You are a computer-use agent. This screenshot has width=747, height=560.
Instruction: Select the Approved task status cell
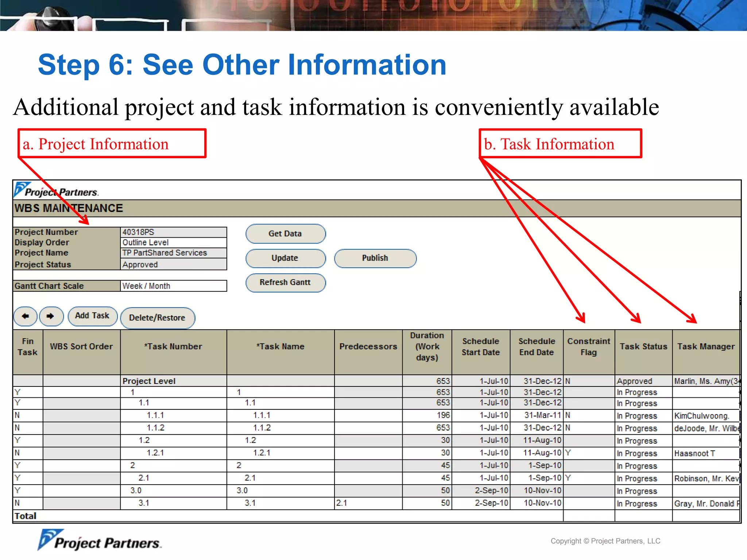pyautogui.click(x=644, y=381)
